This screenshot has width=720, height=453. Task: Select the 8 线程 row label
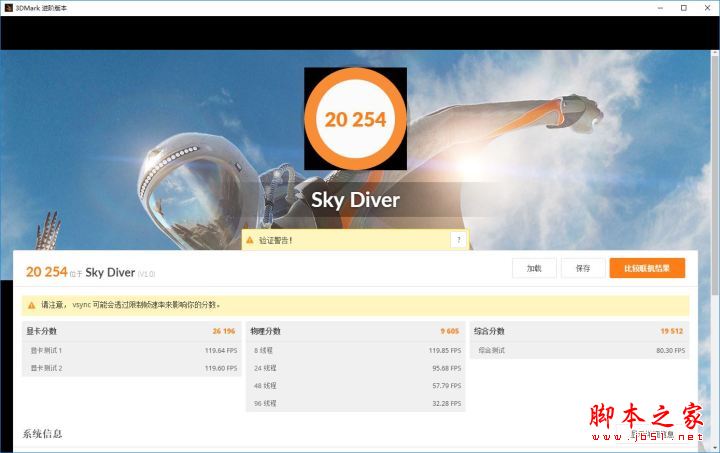click(x=264, y=350)
